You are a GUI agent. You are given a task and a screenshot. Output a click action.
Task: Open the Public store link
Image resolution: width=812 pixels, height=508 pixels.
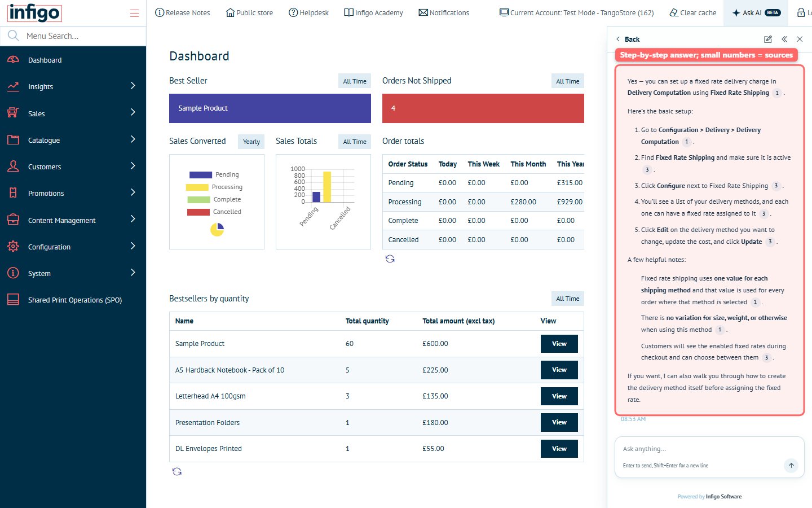click(x=249, y=12)
